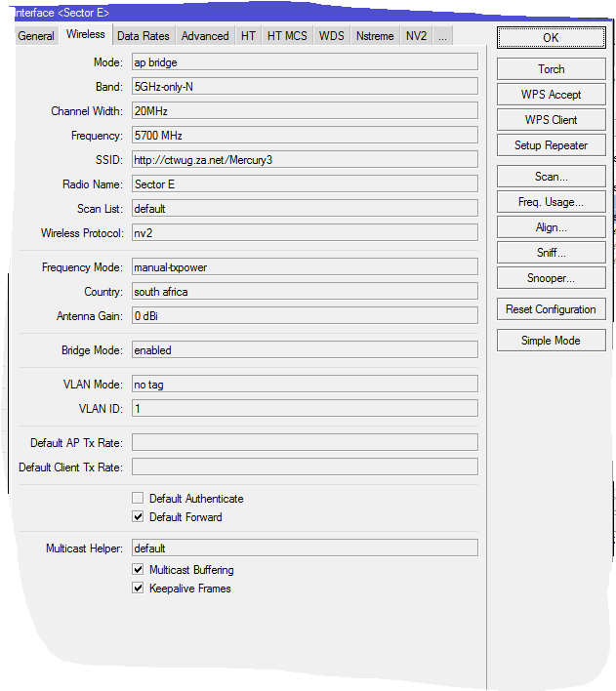616x691 pixels.
Task: Launch the Snooper tool
Action: coord(551,278)
